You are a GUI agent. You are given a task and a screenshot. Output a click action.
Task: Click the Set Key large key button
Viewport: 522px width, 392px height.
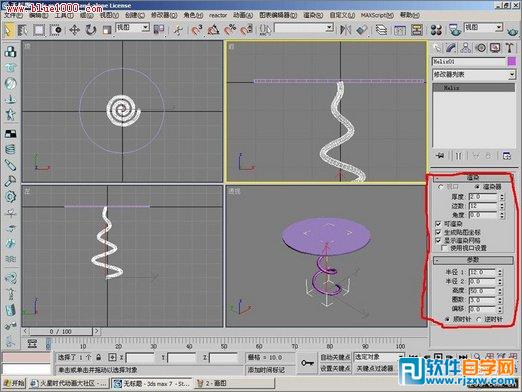[x=307, y=363]
